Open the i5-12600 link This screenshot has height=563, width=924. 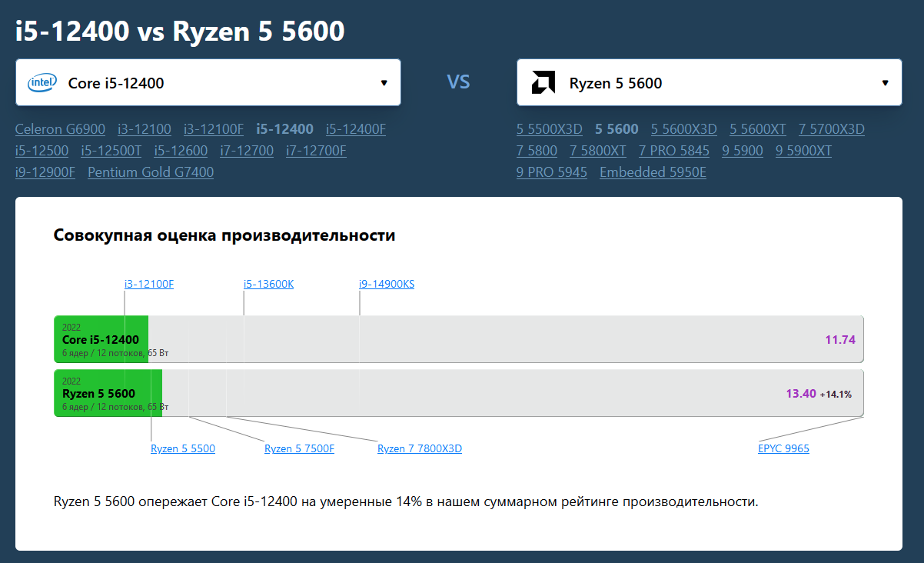pyautogui.click(x=181, y=151)
